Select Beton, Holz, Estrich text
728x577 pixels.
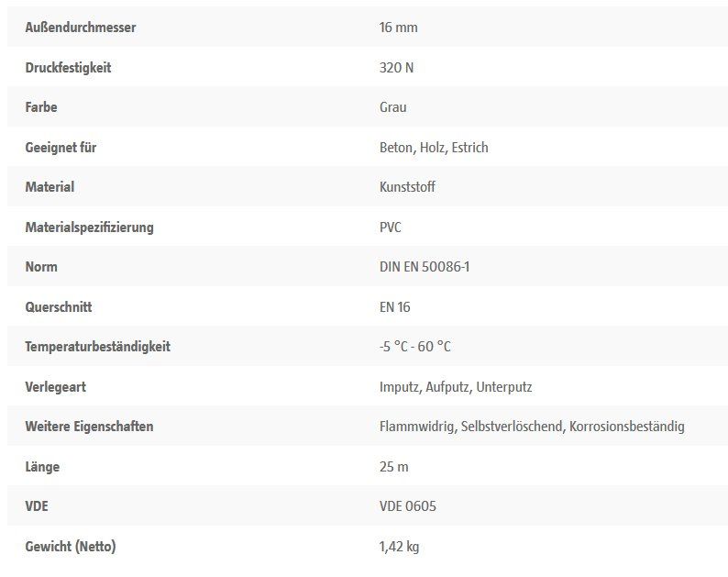[x=434, y=148]
